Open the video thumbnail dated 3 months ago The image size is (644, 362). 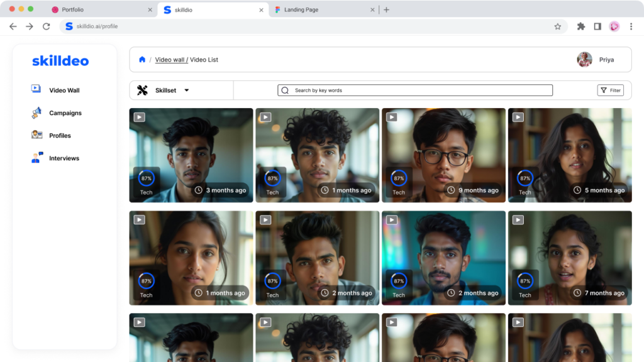click(x=191, y=155)
